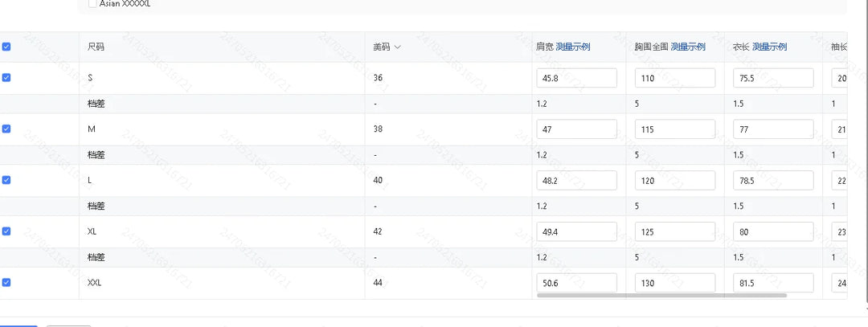868x327 pixels.
Task: Open 测量示例 link next to 肩宽
Action: [573, 47]
